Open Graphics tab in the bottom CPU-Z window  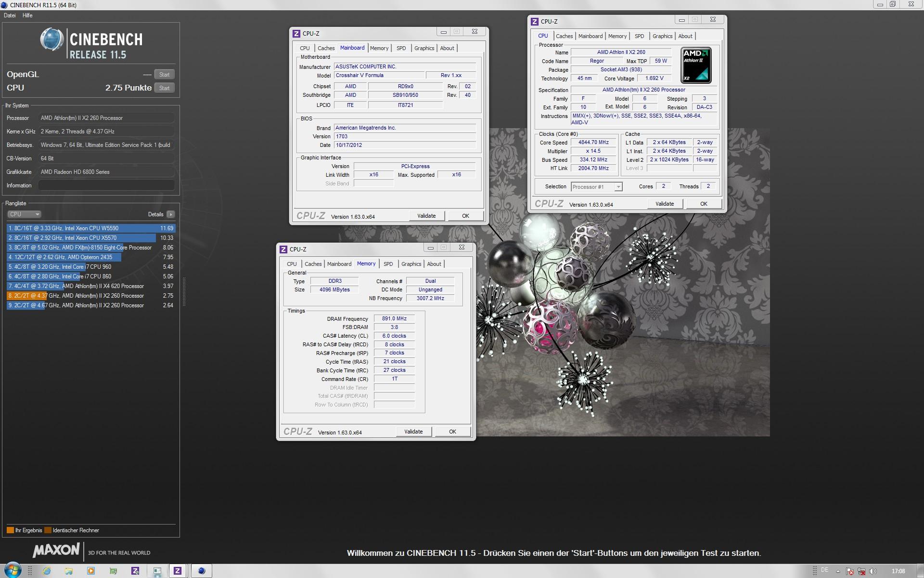[x=411, y=264]
